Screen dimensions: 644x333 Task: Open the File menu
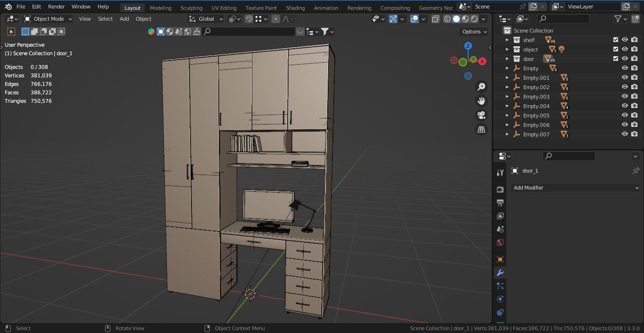[21, 7]
